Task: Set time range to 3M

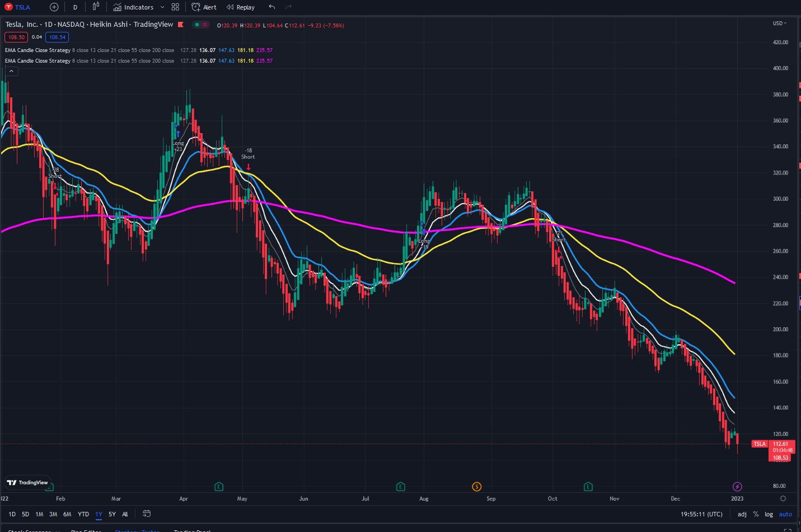Action: [53, 514]
